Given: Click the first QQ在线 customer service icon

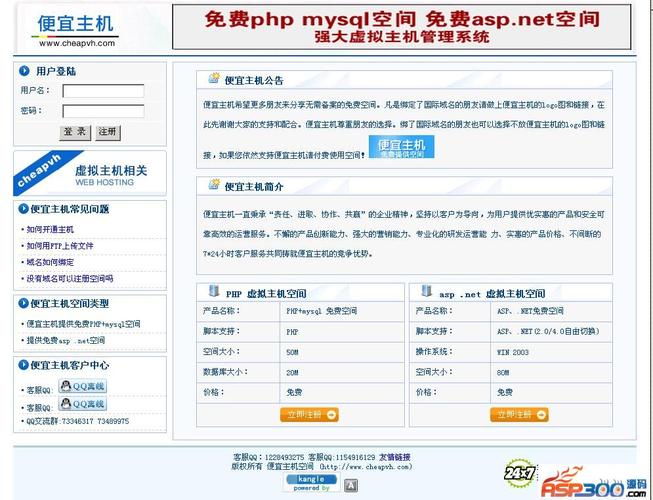Looking at the screenshot, I should tap(82, 387).
